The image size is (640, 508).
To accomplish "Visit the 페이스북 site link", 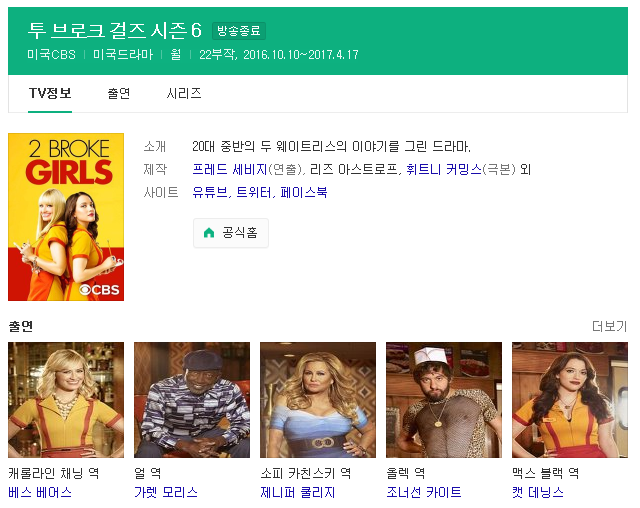I will (x=304, y=192).
